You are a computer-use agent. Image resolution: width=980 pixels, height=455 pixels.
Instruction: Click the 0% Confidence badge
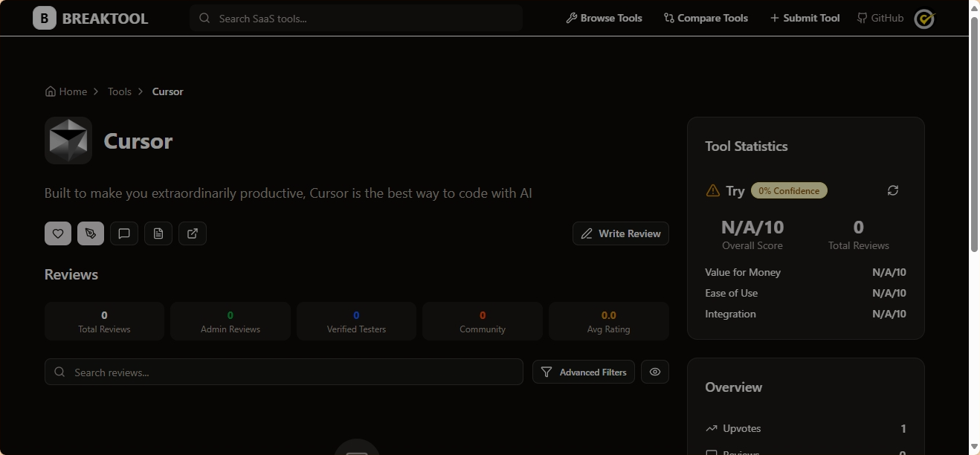point(789,190)
